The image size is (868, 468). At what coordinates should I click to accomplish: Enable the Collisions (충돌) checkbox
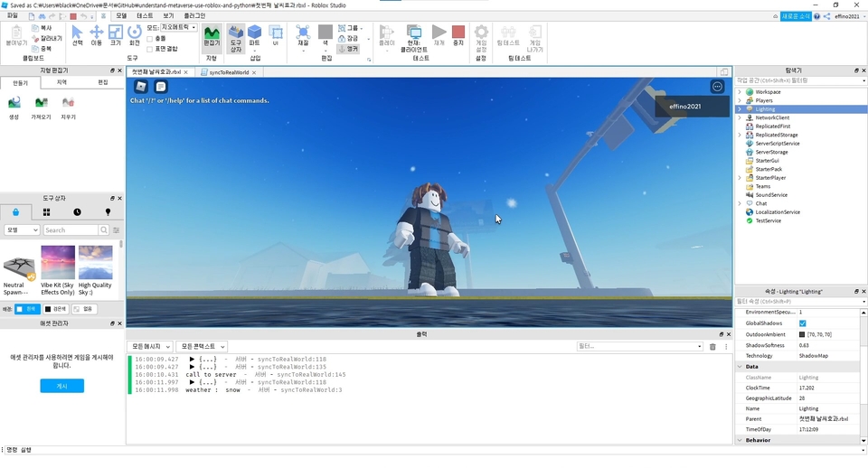click(149, 39)
